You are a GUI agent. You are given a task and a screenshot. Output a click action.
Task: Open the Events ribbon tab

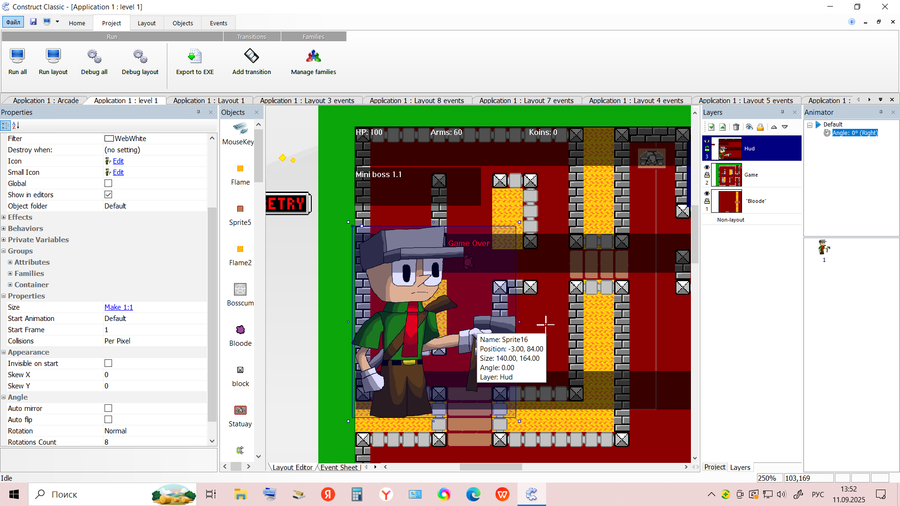pyautogui.click(x=218, y=23)
